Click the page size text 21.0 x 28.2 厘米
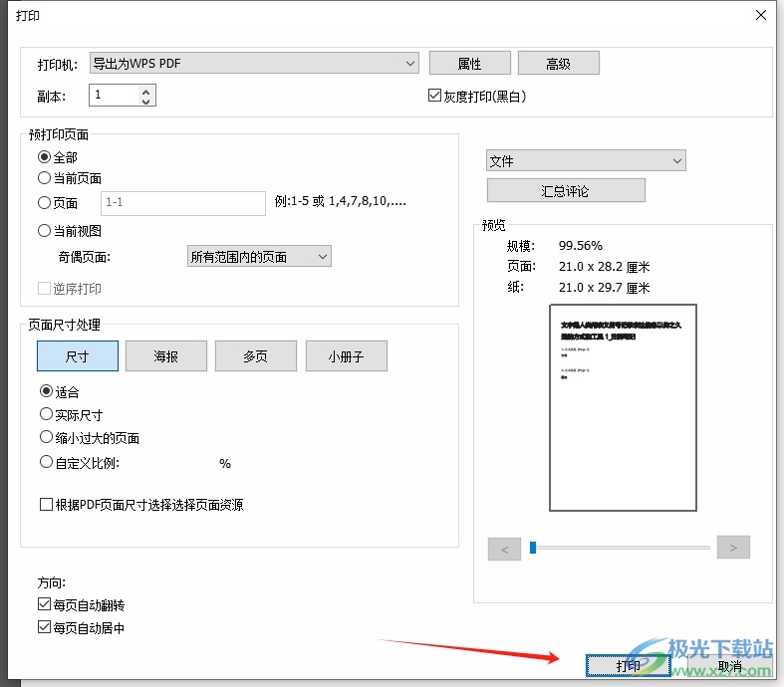The image size is (784, 687). (x=604, y=266)
